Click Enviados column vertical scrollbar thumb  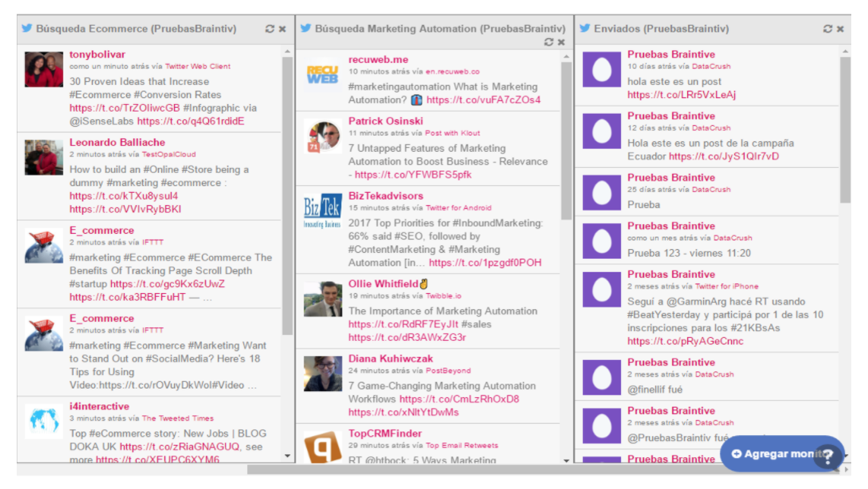pos(845,130)
